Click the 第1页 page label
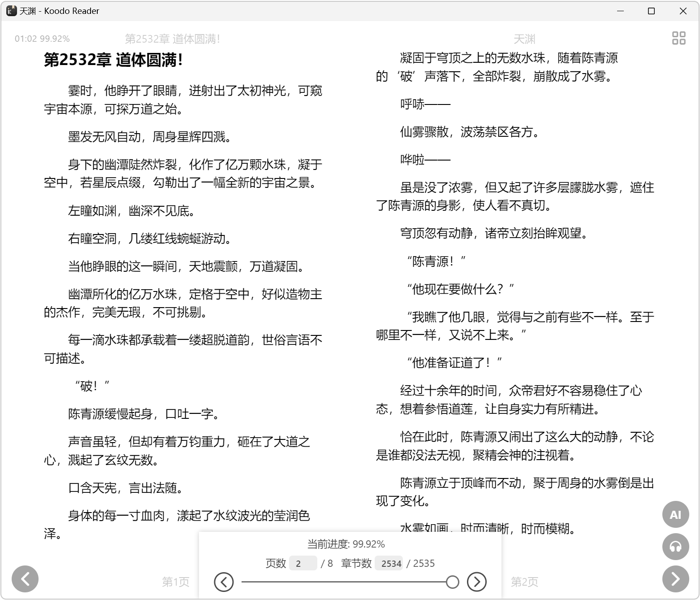700x600 pixels. (176, 582)
